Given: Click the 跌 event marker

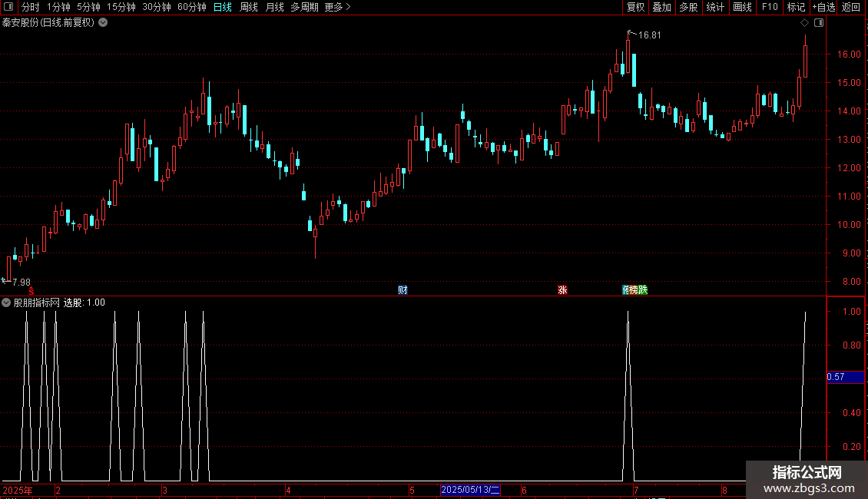Looking at the screenshot, I should click(643, 290).
